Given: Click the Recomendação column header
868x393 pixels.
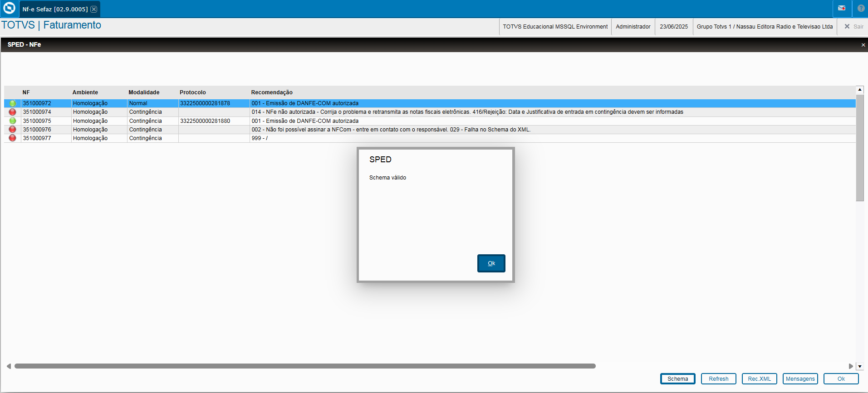Looking at the screenshot, I should click(x=272, y=92).
